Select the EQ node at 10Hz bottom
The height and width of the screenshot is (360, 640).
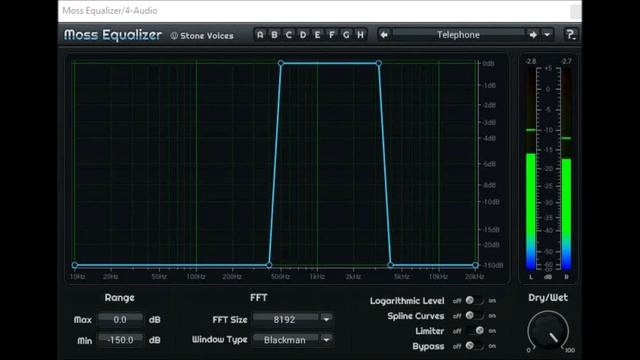pyautogui.click(x=75, y=265)
